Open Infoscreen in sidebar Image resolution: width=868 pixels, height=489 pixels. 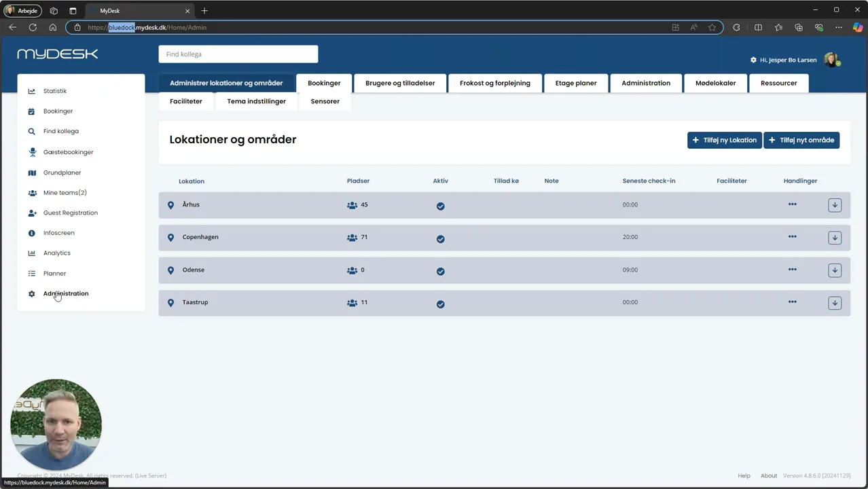click(x=58, y=233)
